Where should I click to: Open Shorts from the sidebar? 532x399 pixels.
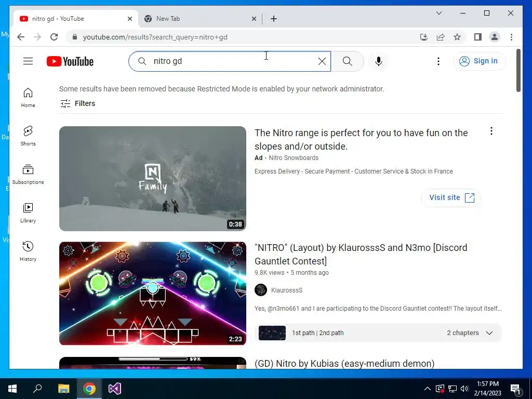[28, 136]
